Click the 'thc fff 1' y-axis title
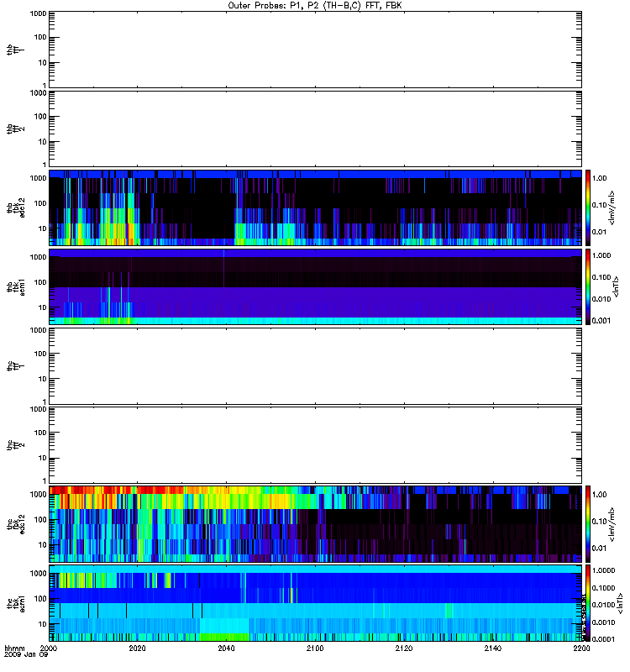Image resolution: width=630 pixels, height=672 pixels. (x=15, y=366)
